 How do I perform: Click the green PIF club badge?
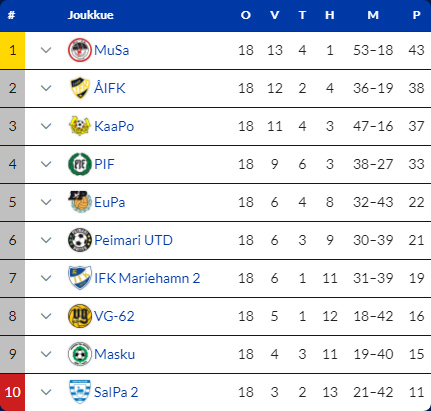tap(80, 164)
